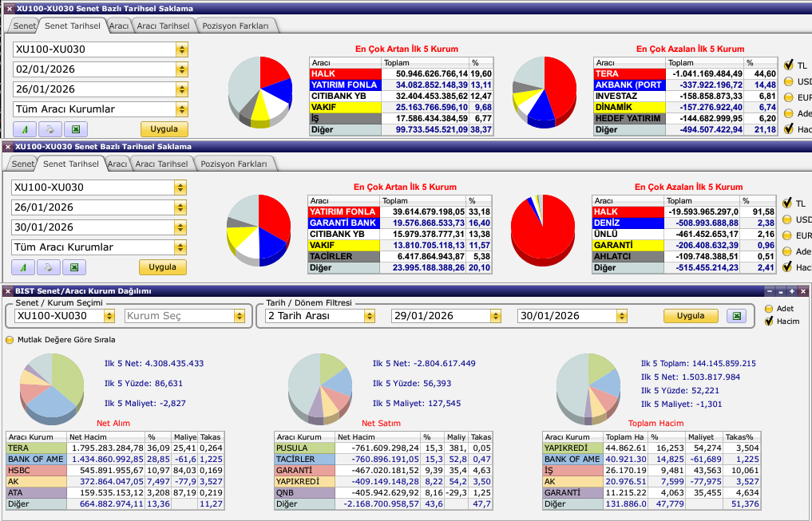Switch to Pozisyon Farkları tab in top panel

click(237, 26)
